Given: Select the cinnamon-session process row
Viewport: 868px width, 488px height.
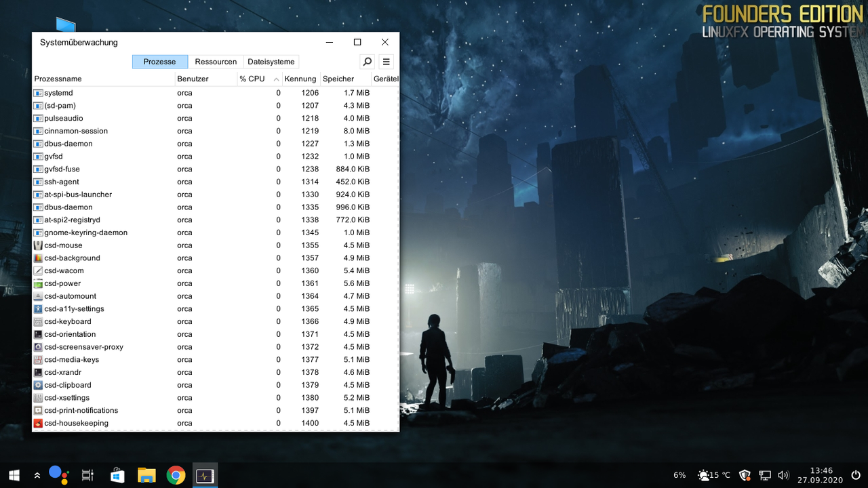Looking at the screenshot, I should tap(216, 131).
